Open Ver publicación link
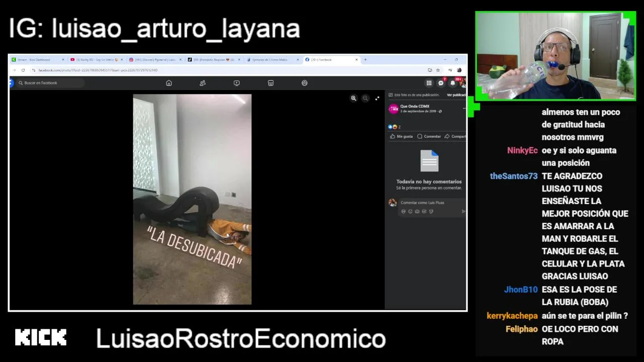 click(456, 95)
